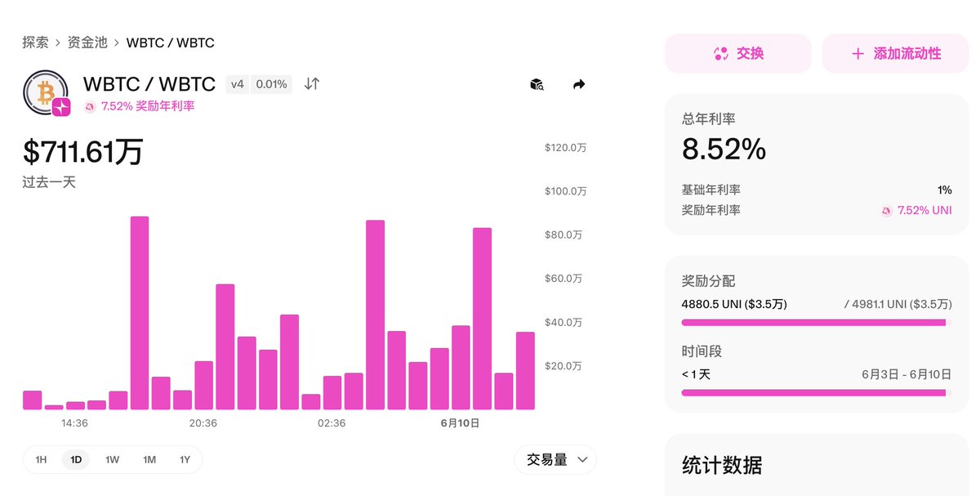
Task: Click the / 4981.1 UNI ($3.5万) text
Action: tap(898, 304)
